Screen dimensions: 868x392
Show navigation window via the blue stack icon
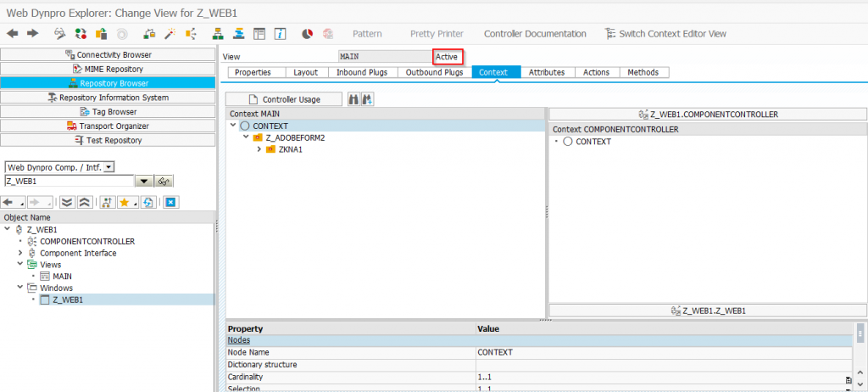click(238, 34)
